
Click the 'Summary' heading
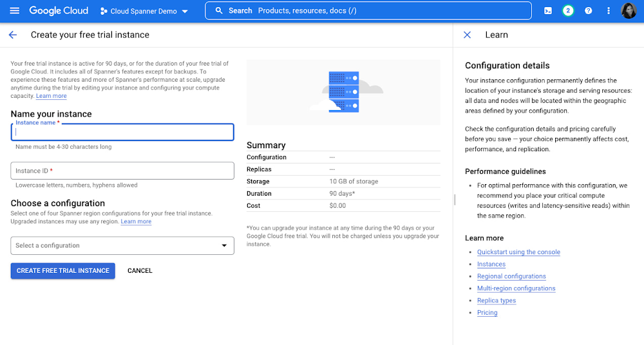click(266, 145)
